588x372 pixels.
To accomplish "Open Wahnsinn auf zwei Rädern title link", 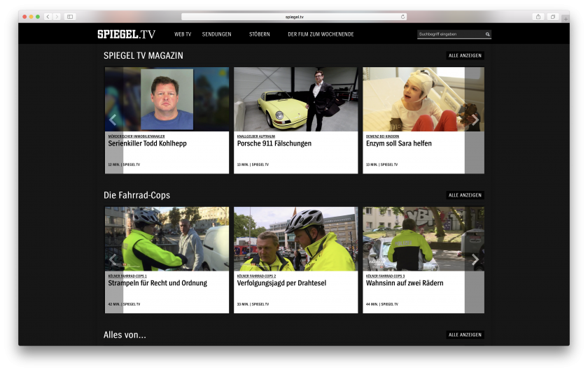I will [405, 283].
